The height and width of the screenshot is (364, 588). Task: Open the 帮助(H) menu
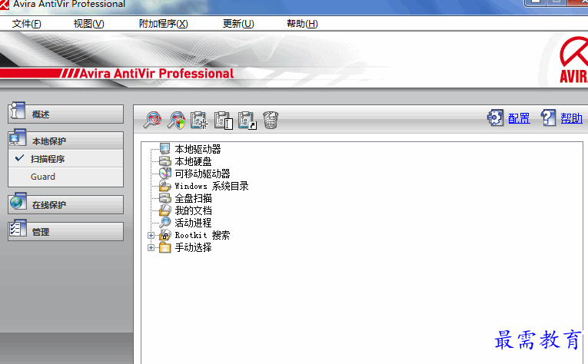pos(302,24)
